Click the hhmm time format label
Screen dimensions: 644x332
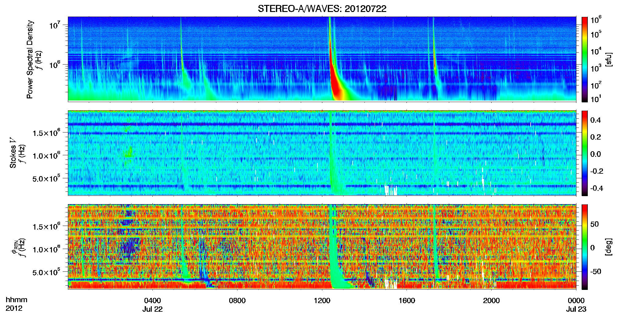17,300
